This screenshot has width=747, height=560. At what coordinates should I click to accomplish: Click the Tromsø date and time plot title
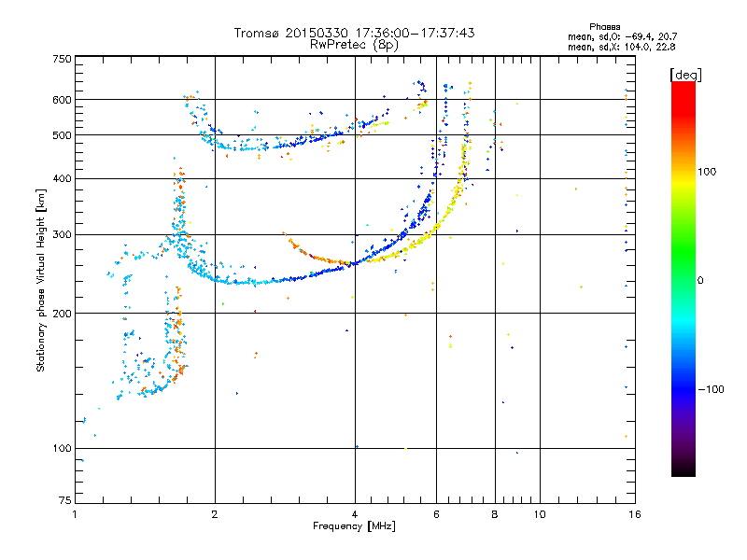coord(354,33)
